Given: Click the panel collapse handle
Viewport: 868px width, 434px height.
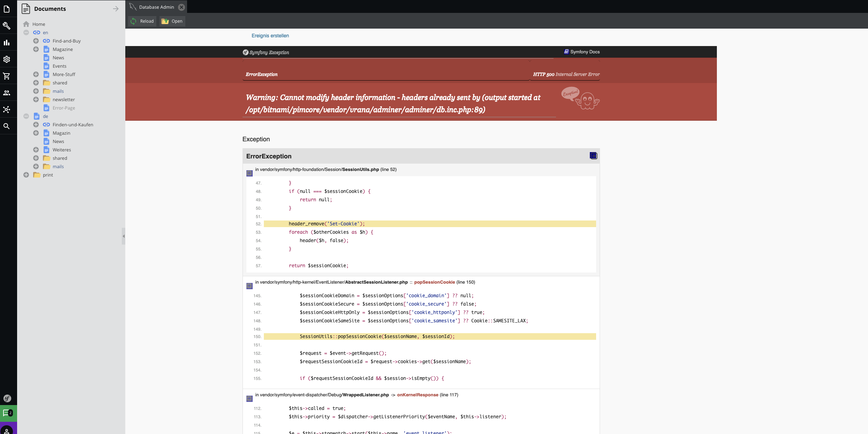Looking at the screenshot, I should (124, 236).
